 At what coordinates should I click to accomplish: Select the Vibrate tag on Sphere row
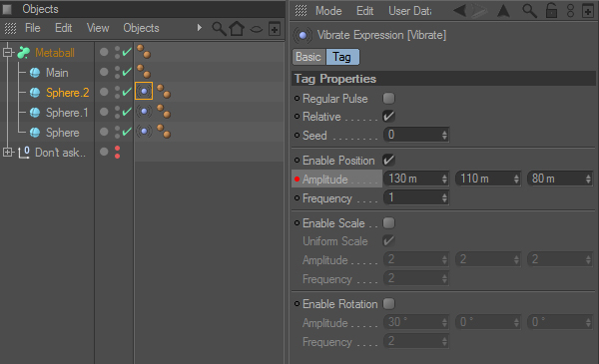pyautogui.click(x=144, y=132)
